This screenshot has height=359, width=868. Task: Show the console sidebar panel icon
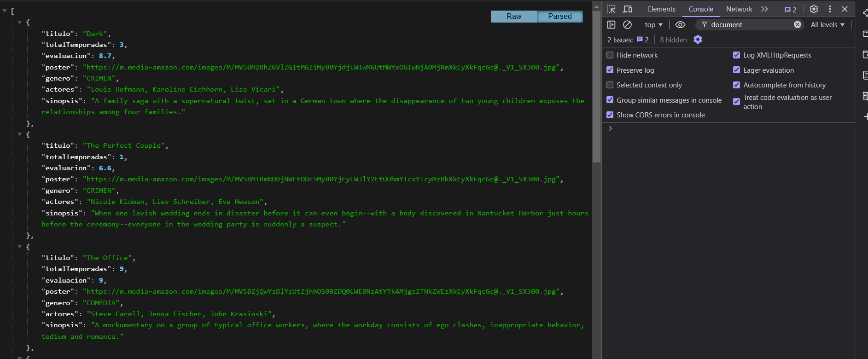pyautogui.click(x=611, y=24)
